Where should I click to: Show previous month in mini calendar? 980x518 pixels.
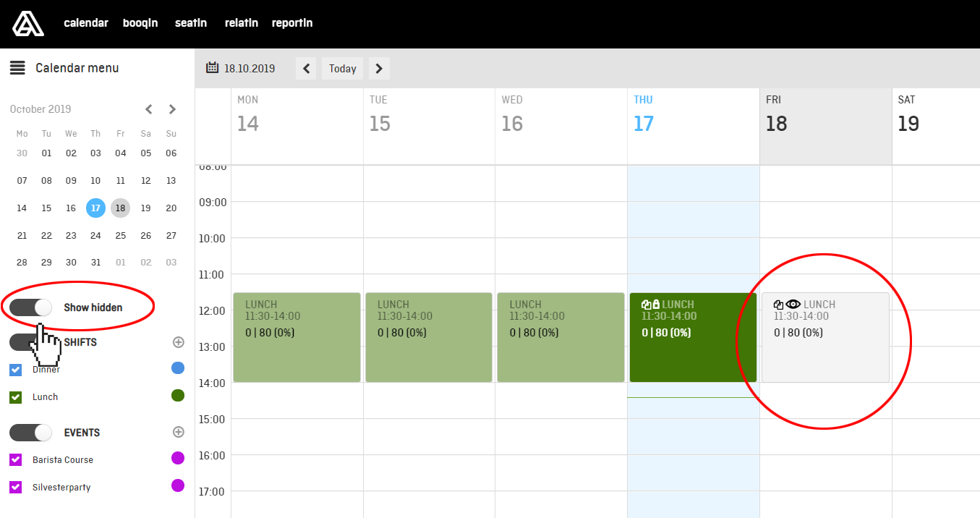pyautogui.click(x=149, y=109)
